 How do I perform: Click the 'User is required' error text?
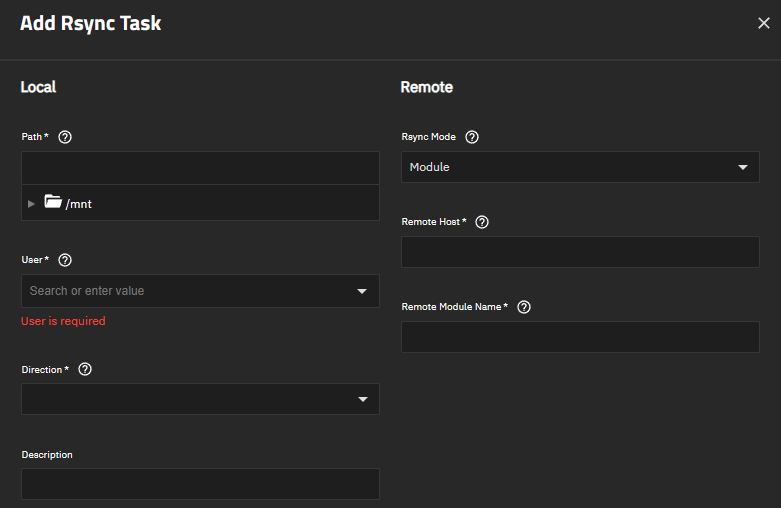click(63, 321)
